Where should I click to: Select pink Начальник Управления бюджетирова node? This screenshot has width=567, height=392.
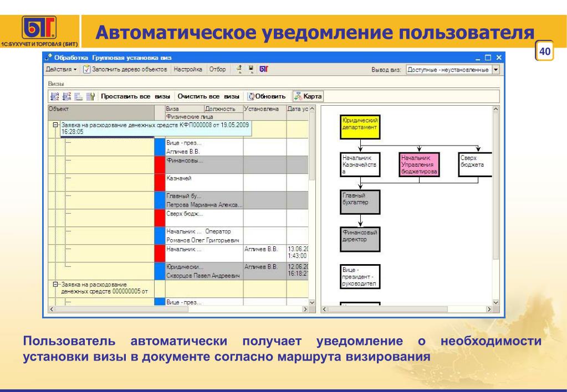pyautogui.click(x=419, y=164)
